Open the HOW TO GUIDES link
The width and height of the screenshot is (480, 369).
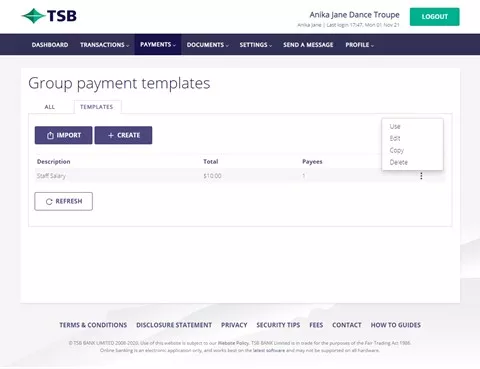396,325
